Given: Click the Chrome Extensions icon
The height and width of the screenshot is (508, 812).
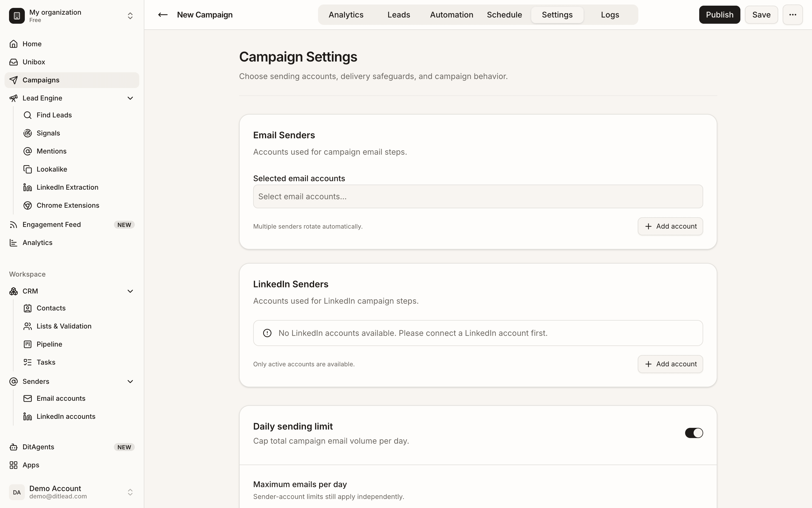Looking at the screenshot, I should click(x=28, y=205).
